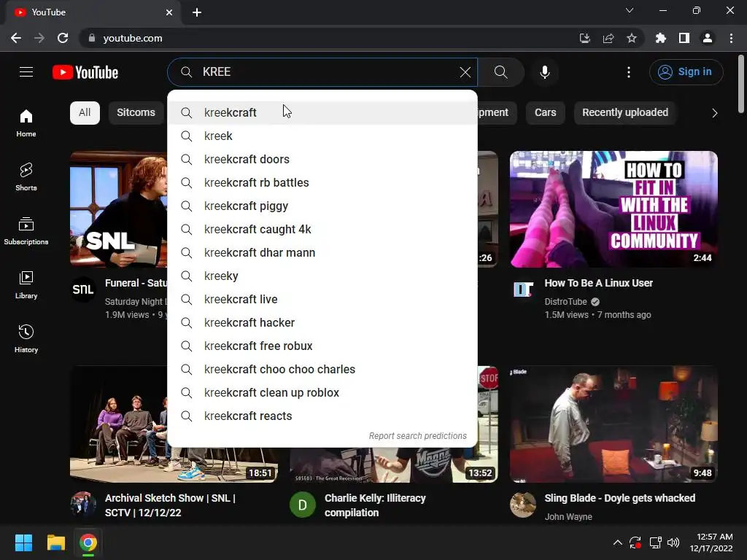
Task: Choose kreekcraft reacts suggestion
Action: [x=322, y=416]
